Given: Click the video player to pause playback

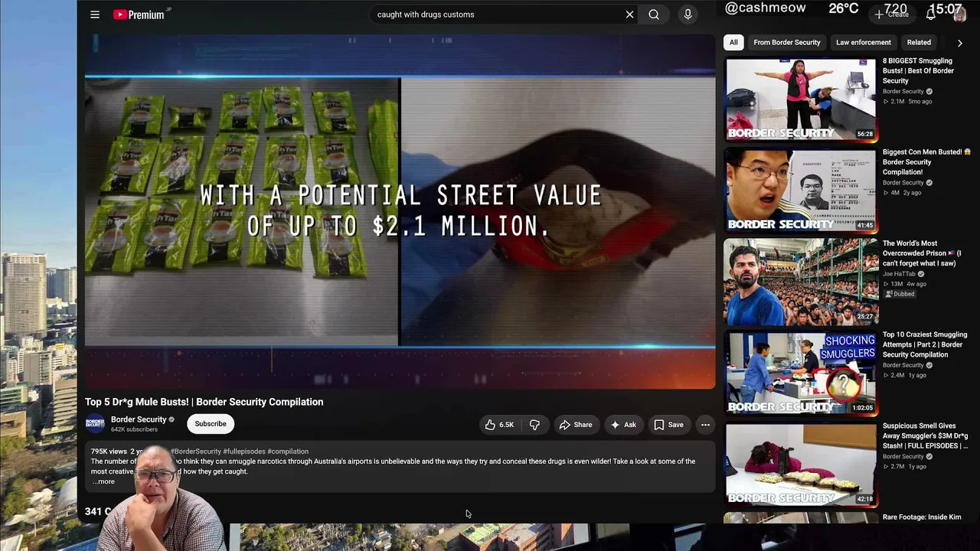Looking at the screenshot, I should click(x=400, y=212).
